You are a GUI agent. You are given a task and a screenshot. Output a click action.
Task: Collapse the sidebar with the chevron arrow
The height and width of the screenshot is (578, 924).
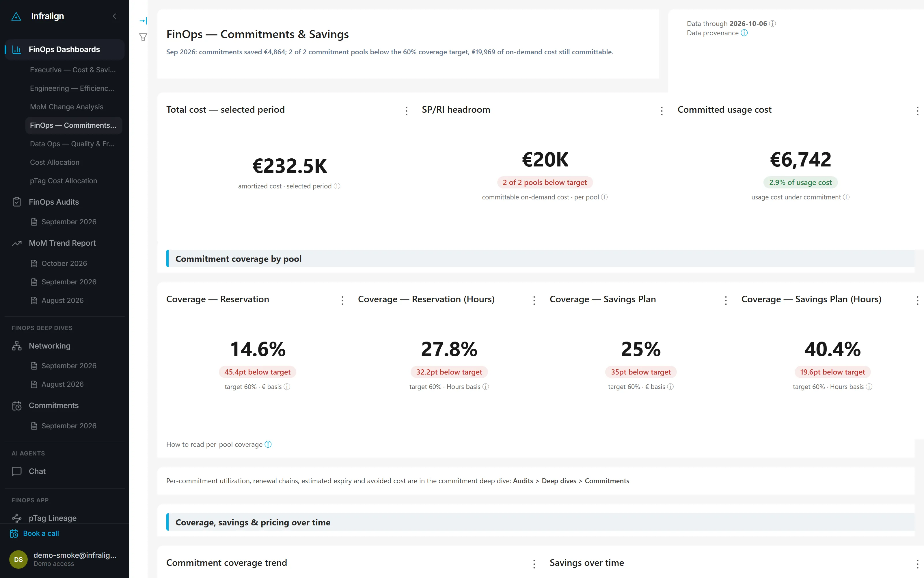click(115, 16)
